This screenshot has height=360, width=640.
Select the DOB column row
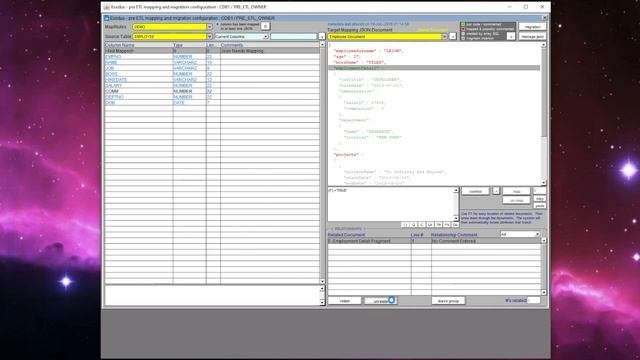212,102
